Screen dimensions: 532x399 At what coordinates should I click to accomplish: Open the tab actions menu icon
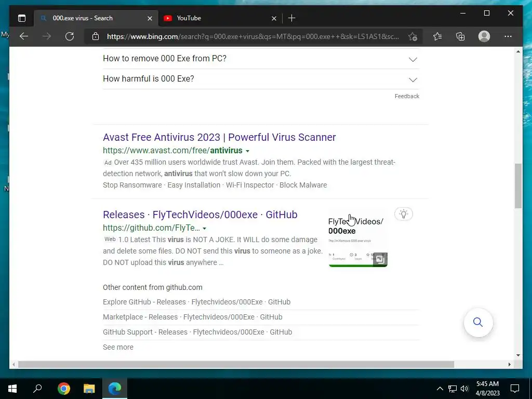pyautogui.click(x=22, y=18)
